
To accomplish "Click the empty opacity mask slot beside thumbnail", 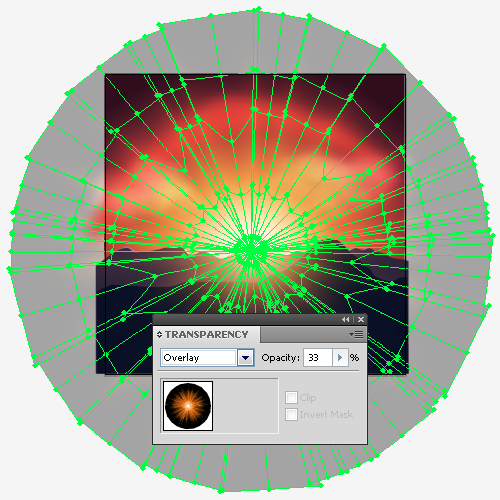I will 246,406.
